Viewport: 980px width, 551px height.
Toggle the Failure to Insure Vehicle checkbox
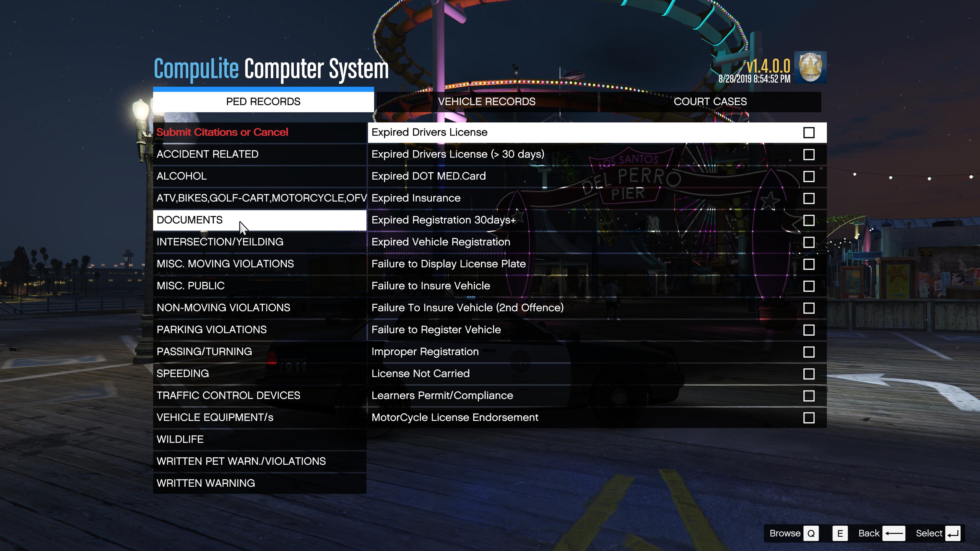(x=808, y=286)
